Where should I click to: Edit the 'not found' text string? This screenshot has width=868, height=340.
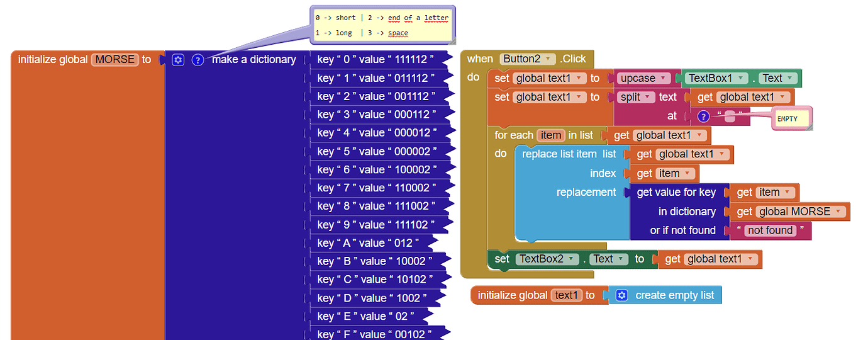tap(770, 230)
